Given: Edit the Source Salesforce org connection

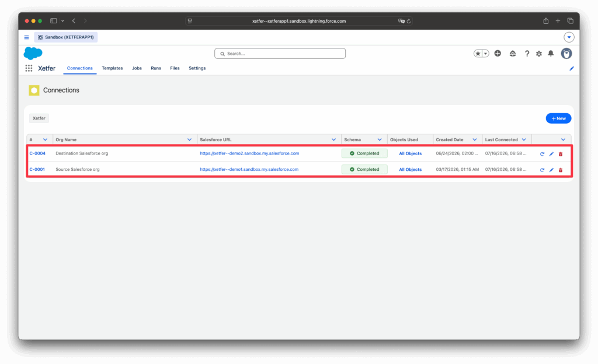Looking at the screenshot, I should coord(551,170).
